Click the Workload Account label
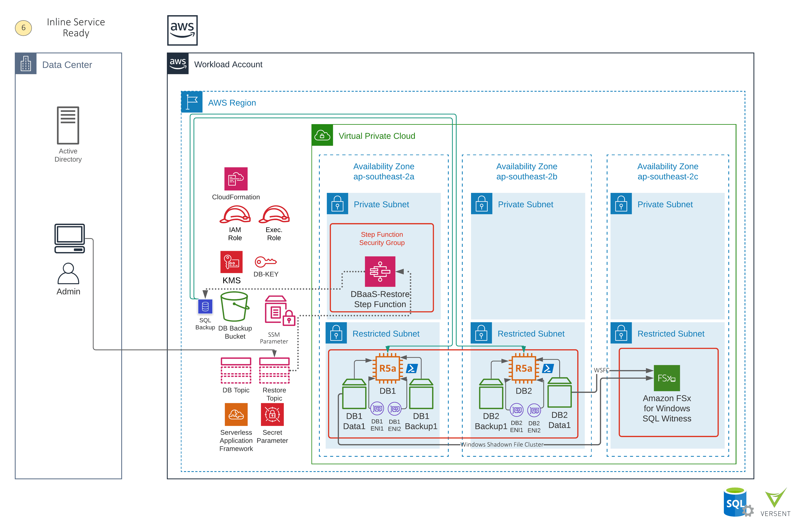Viewport: 806px width, 532px height. (228, 64)
